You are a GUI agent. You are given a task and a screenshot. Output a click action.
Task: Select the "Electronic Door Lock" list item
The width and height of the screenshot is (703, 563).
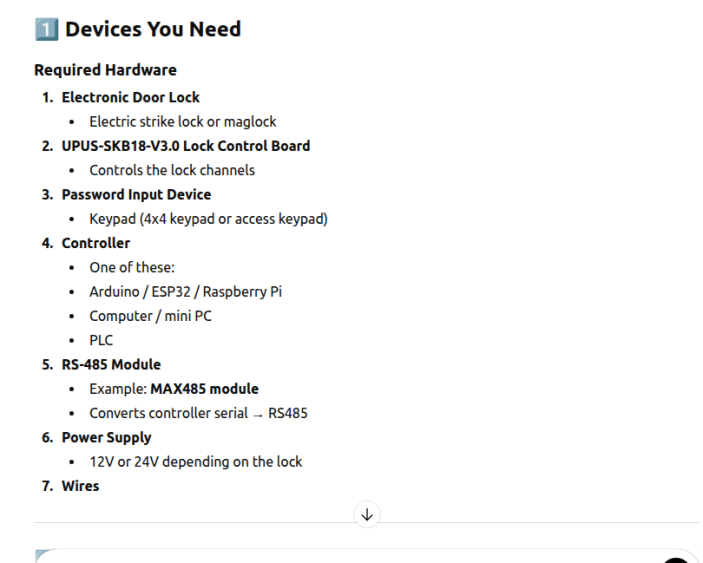130,97
